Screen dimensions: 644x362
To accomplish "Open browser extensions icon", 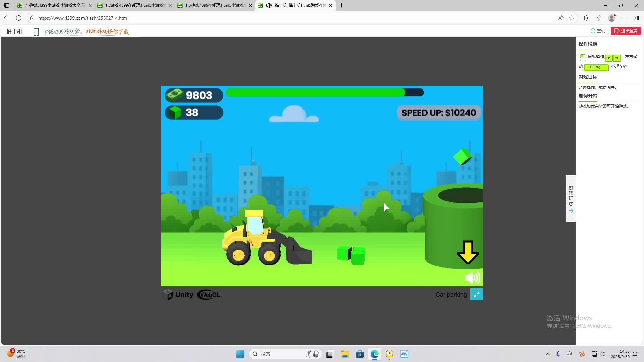I will click(586, 18).
